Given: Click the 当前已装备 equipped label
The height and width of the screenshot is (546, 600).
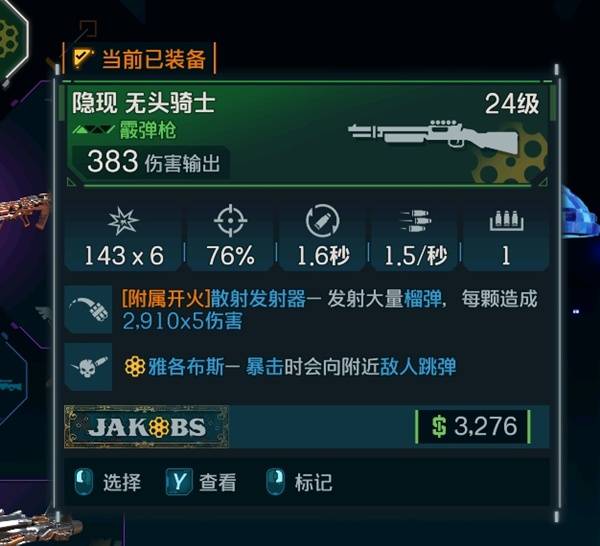Looking at the screenshot, I should (154, 59).
